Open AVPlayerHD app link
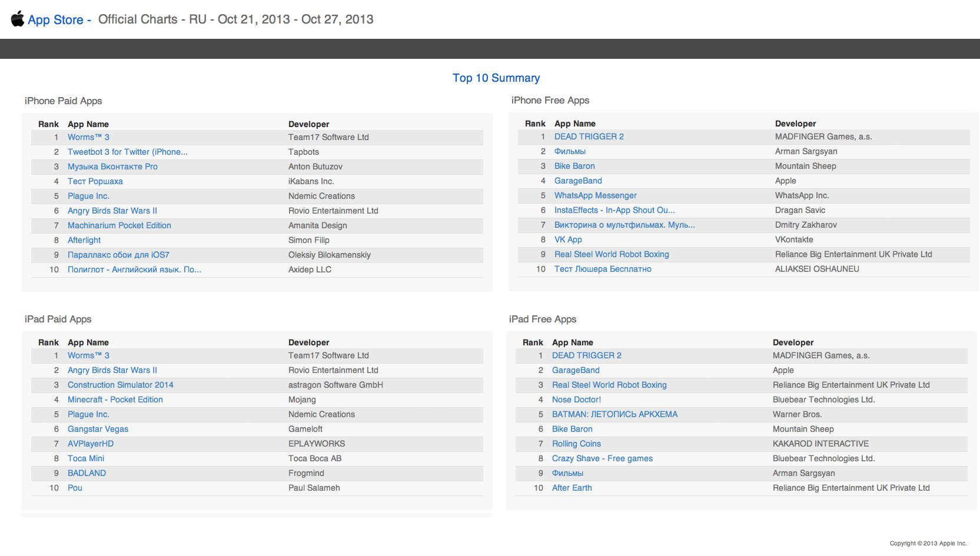This screenshot has height=556, width=980. coord(91,444)
